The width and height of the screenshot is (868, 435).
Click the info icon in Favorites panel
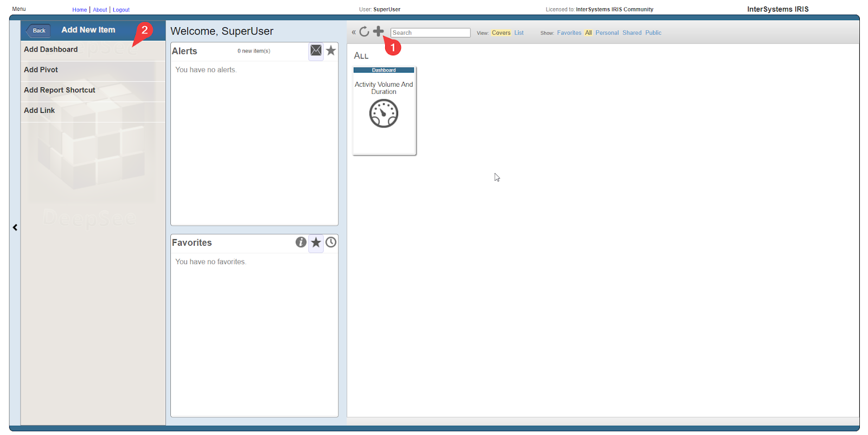(x=301, y=242)
